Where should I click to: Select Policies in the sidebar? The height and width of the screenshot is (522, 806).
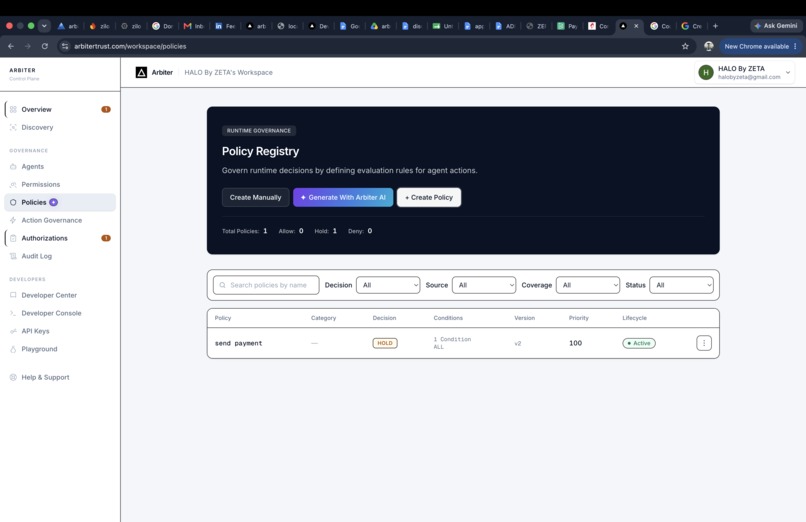tap(60, 202)
